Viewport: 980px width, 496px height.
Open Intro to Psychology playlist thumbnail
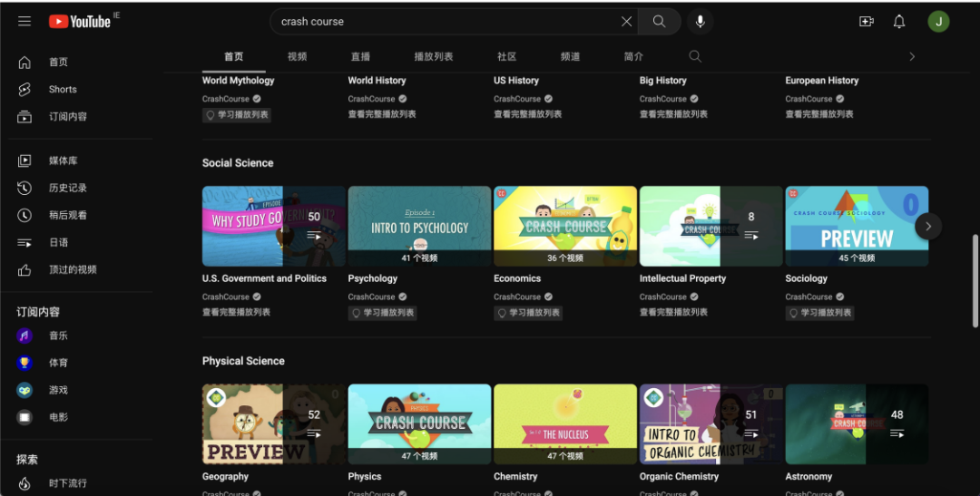point(419,226)
